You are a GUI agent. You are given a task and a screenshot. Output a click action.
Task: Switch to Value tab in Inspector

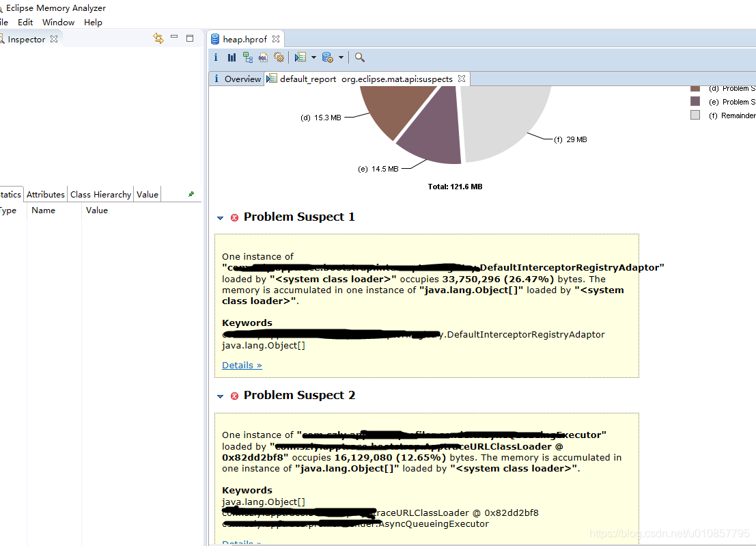147,194
